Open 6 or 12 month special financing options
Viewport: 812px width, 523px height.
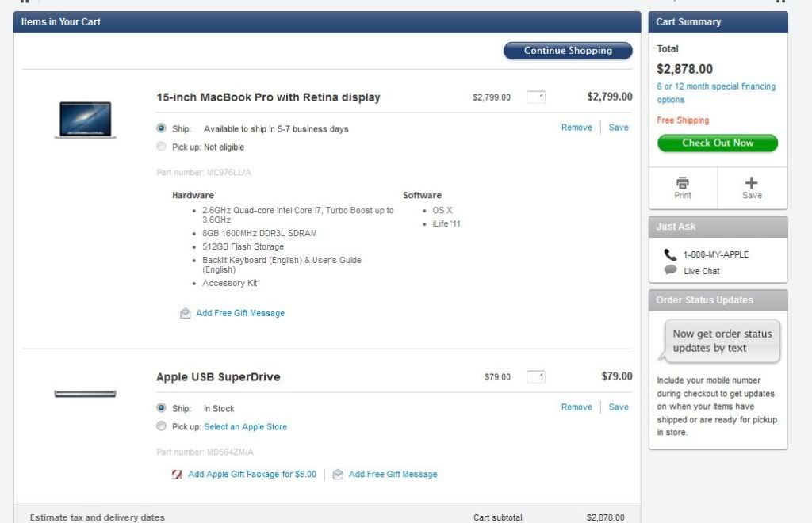[716, 93]
